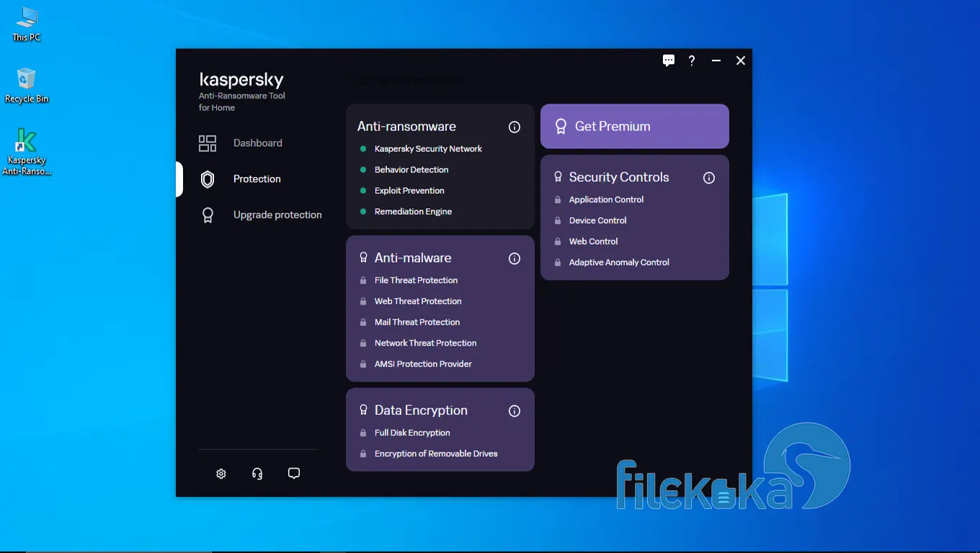
Task: Select the Kaspersky Anti-Ransomware desktop shortcut
Action: 27,152
